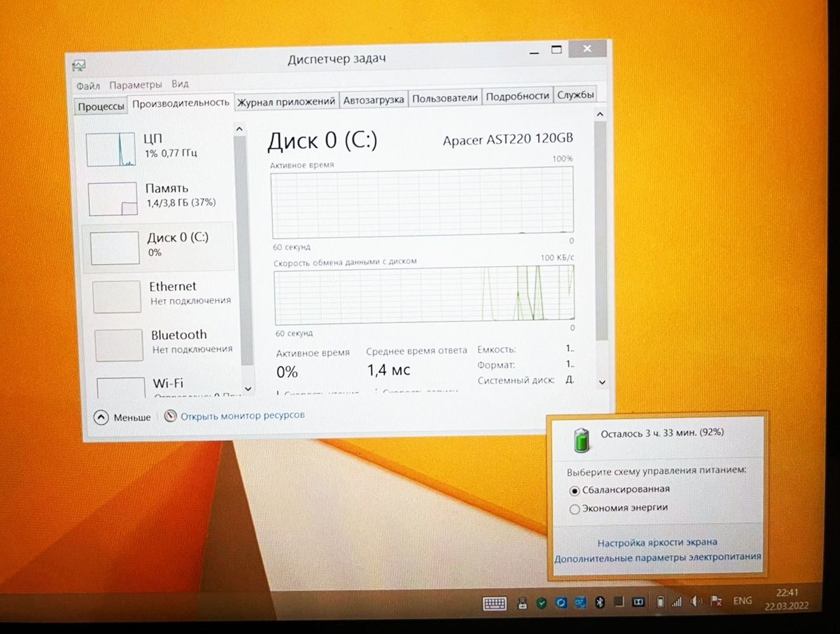Minimize the Task Manager window
This screenshot has width=840, height=634.
pyautogui.click(x=534, y=52)
